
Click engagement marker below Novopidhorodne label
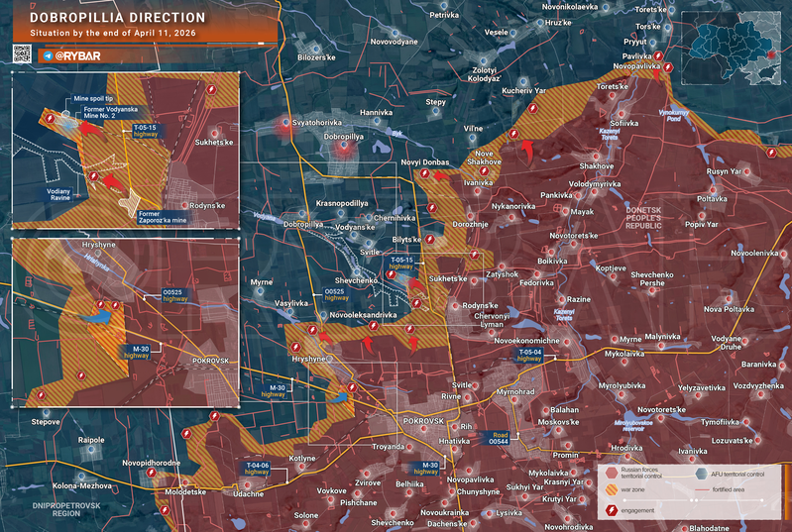[x=151, y=473]
